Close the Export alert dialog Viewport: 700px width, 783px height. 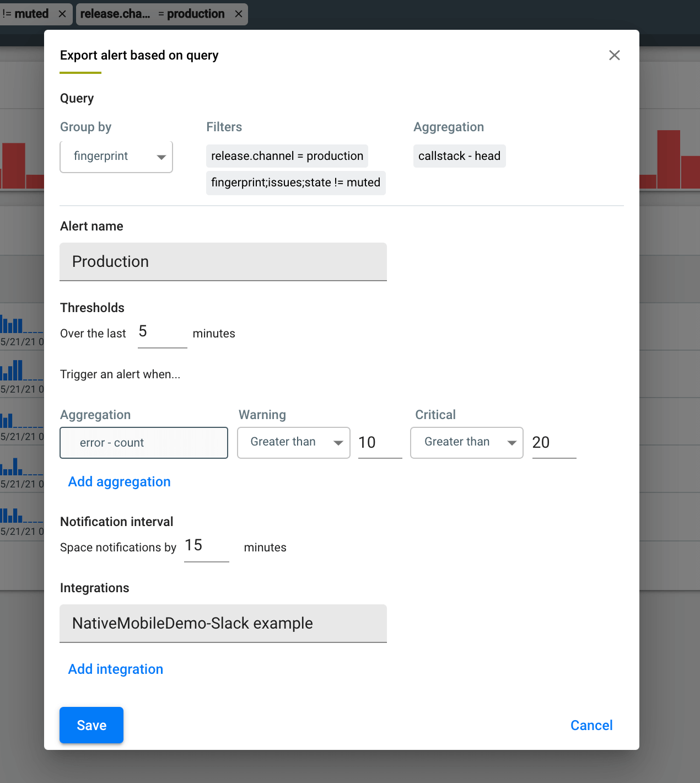614,55
